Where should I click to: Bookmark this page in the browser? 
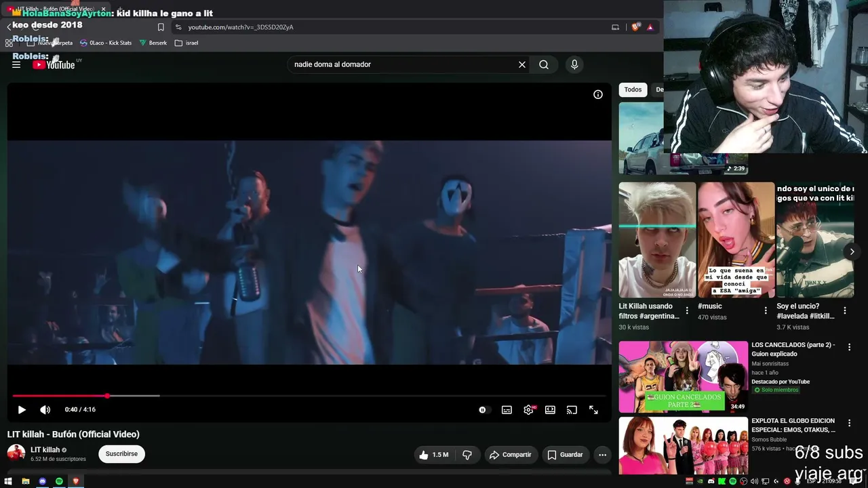click(x=161, y=27)
